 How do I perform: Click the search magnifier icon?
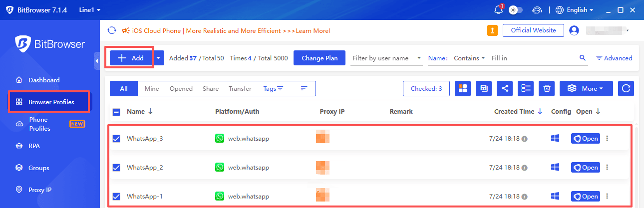point(582,58)
